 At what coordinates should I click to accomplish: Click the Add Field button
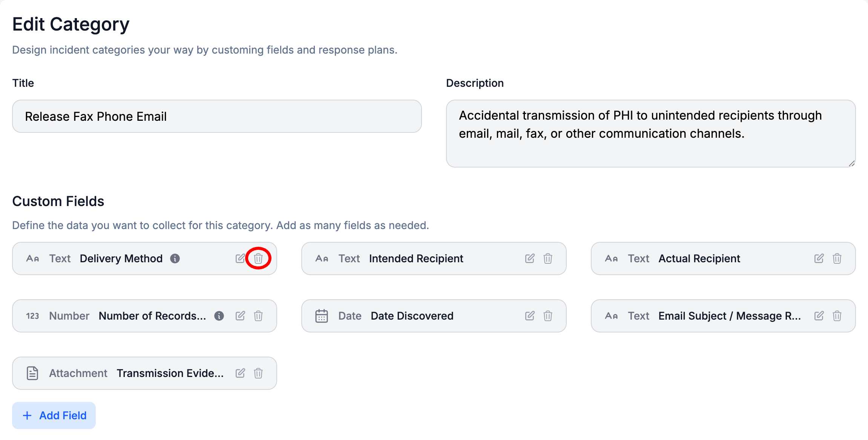(x=54, y=415)
